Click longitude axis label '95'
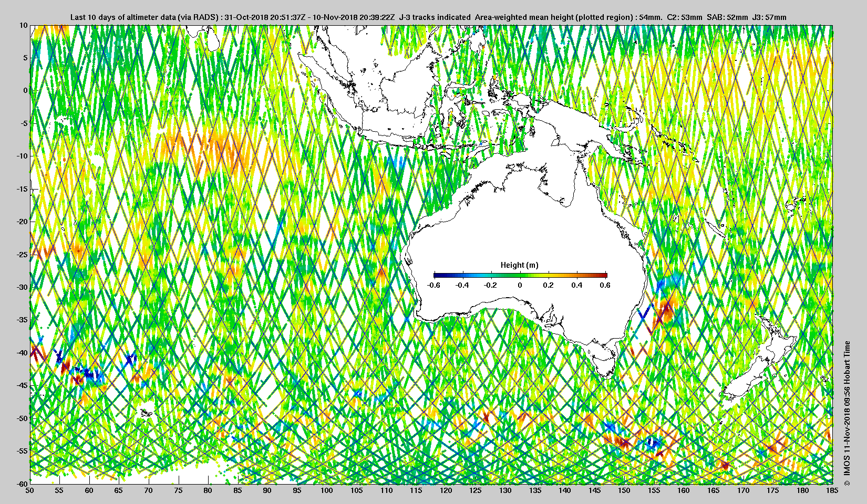This screenshot has height=504, width=867. (x=297, y=490)
